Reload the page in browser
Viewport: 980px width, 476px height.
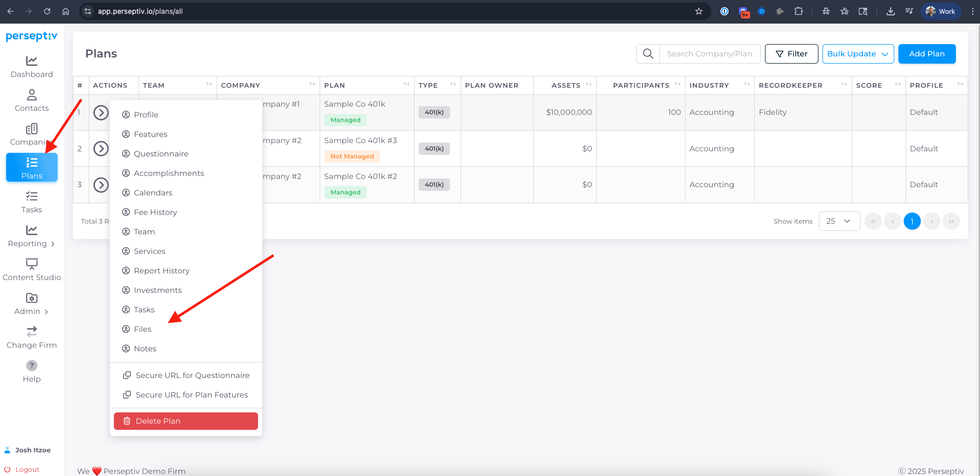(x=47, y=11)
